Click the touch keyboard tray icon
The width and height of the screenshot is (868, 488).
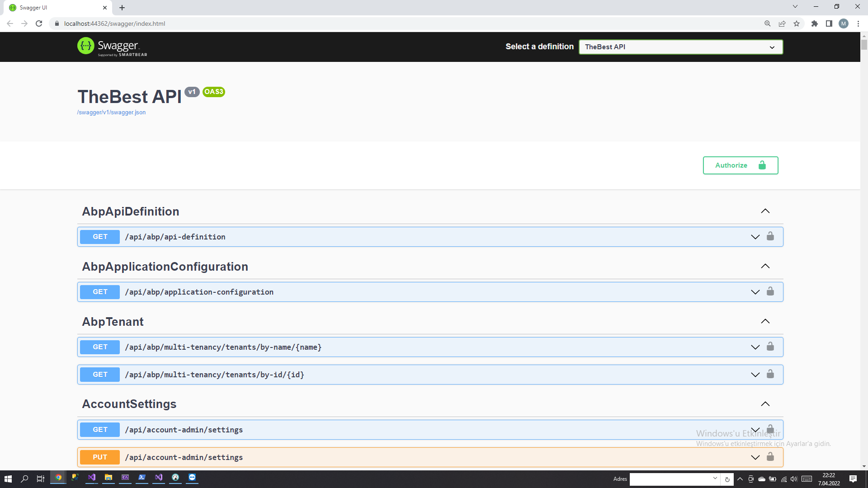coord(807,479)
